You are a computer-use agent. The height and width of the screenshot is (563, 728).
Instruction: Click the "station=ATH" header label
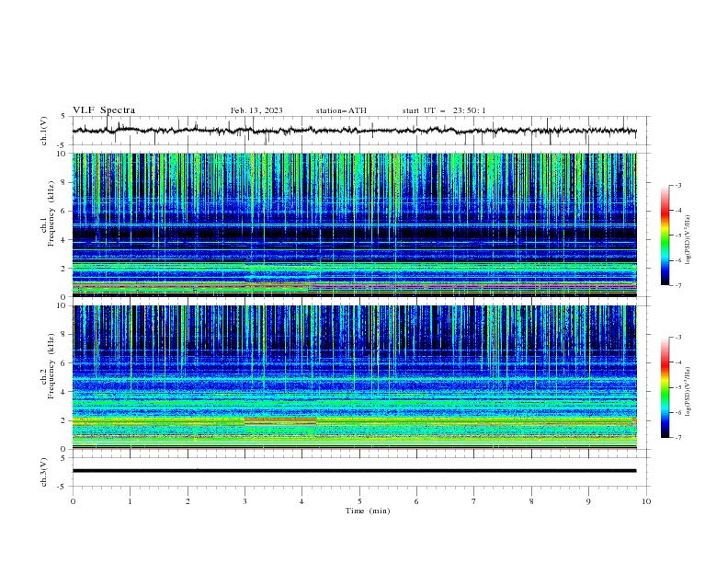coord(341,110)
